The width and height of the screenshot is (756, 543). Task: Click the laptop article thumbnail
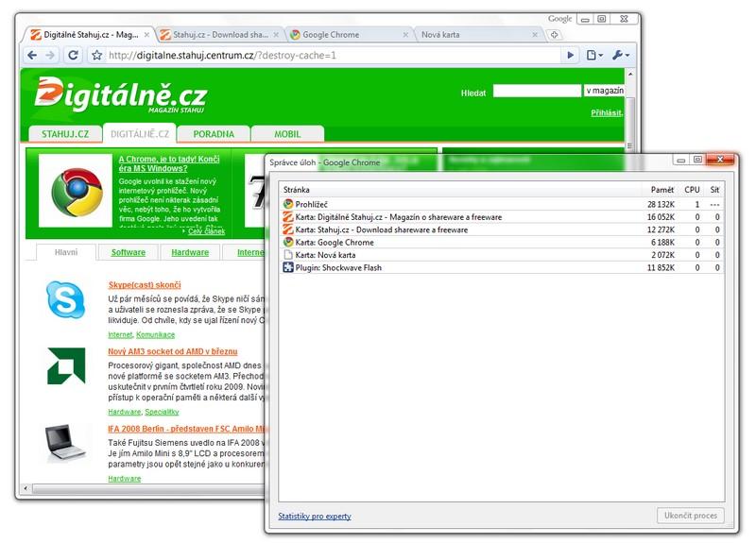point(65,442)
